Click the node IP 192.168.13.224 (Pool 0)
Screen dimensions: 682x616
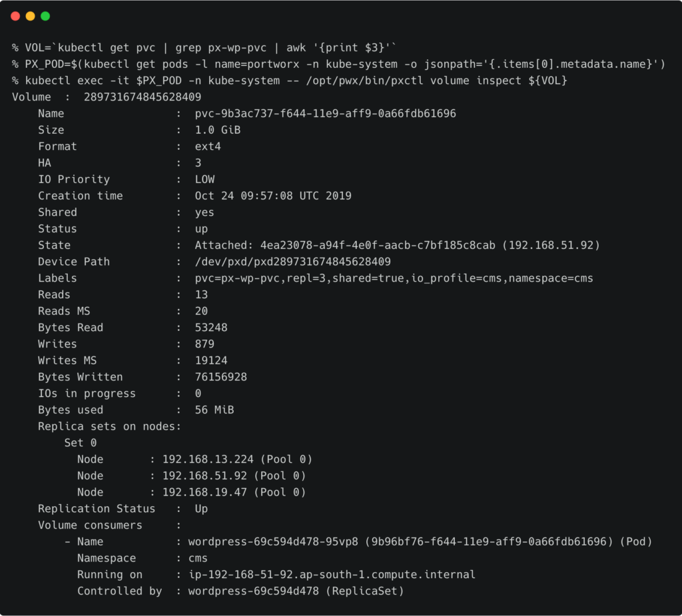coord(237,460)
